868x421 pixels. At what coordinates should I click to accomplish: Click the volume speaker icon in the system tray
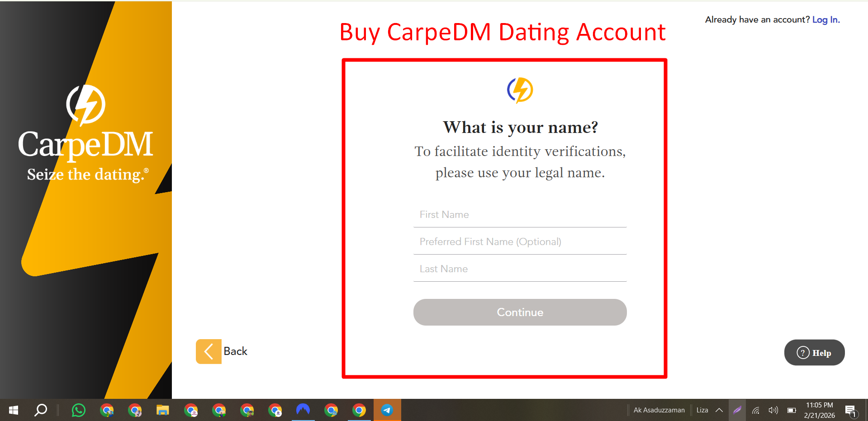773,410
